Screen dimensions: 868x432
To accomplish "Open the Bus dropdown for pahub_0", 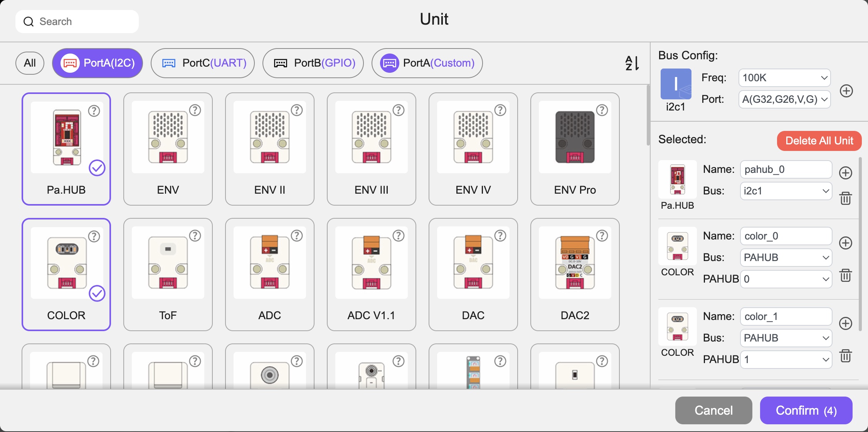I will tap(786, 191).
